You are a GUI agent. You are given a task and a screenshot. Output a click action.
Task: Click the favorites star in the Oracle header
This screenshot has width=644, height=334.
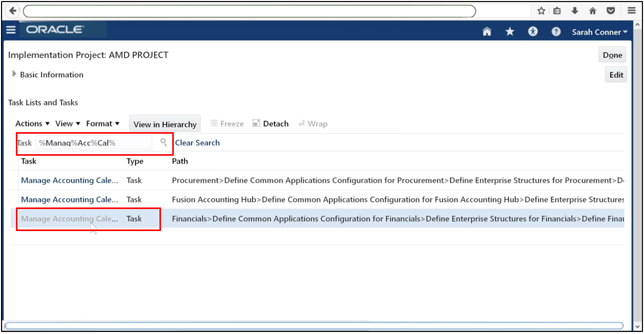point(510,32)
